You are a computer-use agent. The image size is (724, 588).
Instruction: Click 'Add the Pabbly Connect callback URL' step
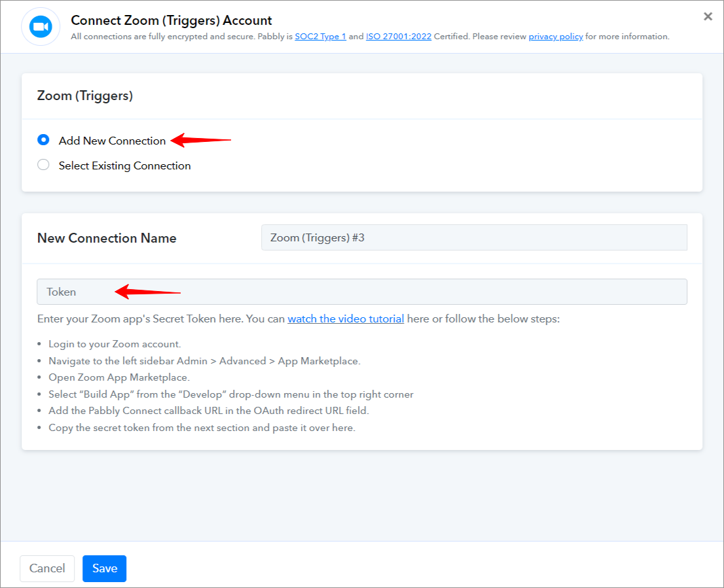click(209, 411)
